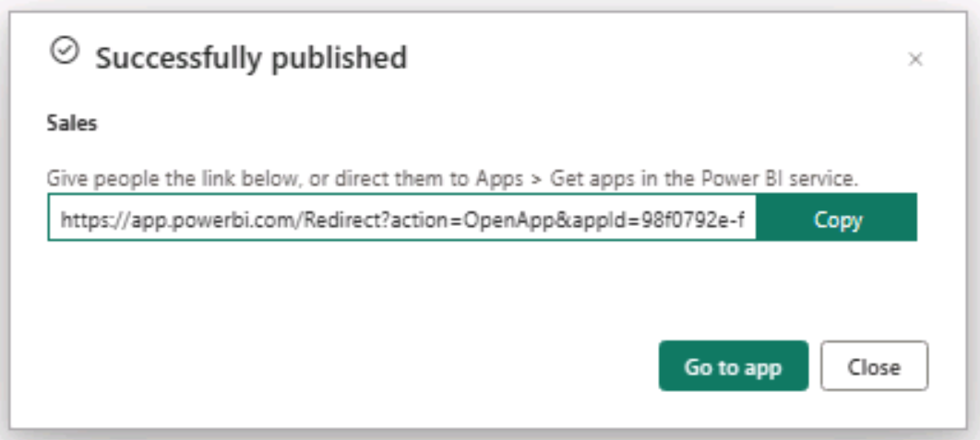This screenshot has width=980, height=440.
Task: Click the Successfully published heading
Action: 251,58
